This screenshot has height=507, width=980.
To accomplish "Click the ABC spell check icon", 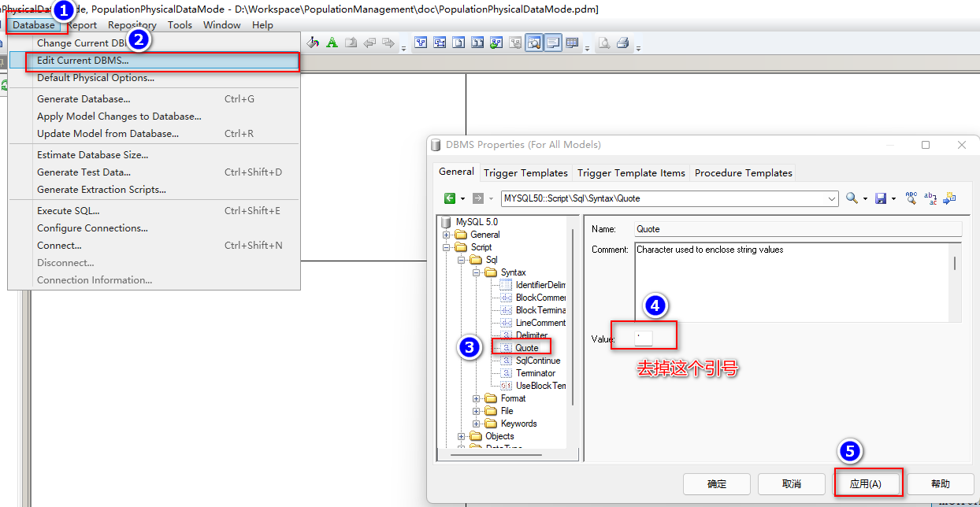I will click(x=911, y=198).
